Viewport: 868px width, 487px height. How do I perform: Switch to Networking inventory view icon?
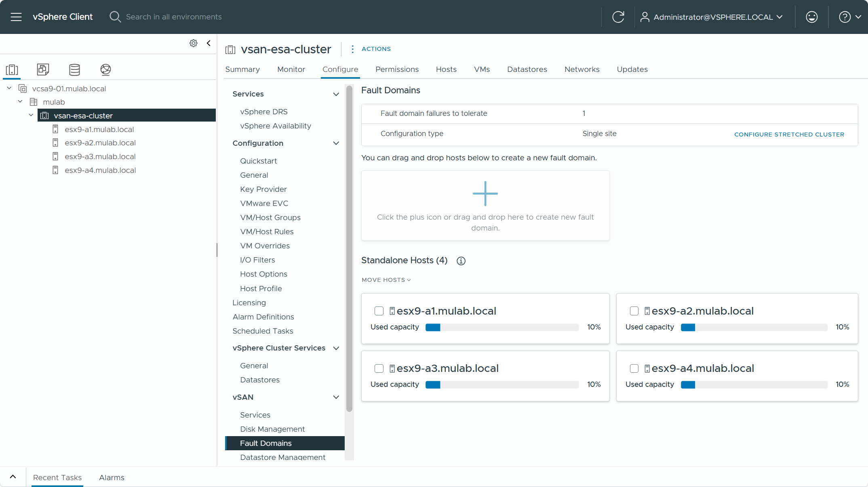pyautogui.click(x=105, y=69)
